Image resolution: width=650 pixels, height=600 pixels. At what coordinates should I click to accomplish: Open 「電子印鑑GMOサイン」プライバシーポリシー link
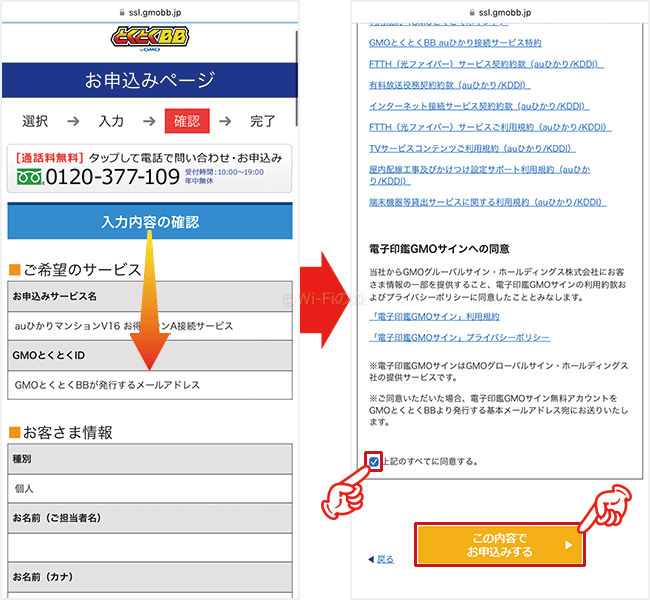(459, 338)
